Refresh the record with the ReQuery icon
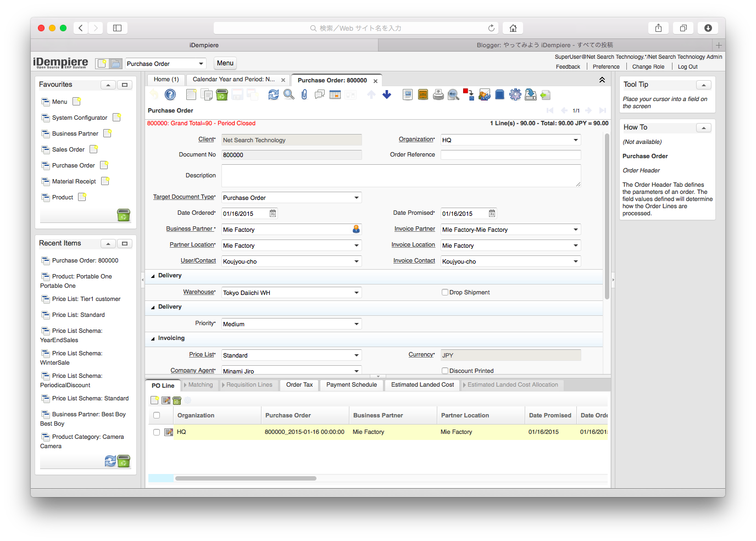 click(274, 94)
